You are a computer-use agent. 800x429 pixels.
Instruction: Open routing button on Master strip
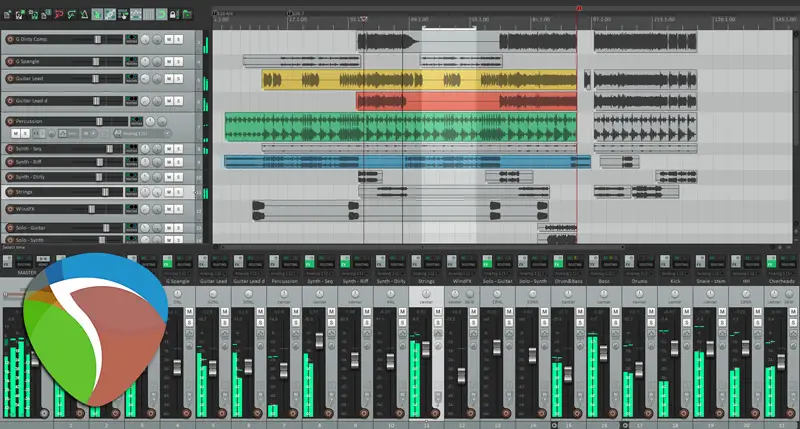point(24,262)
